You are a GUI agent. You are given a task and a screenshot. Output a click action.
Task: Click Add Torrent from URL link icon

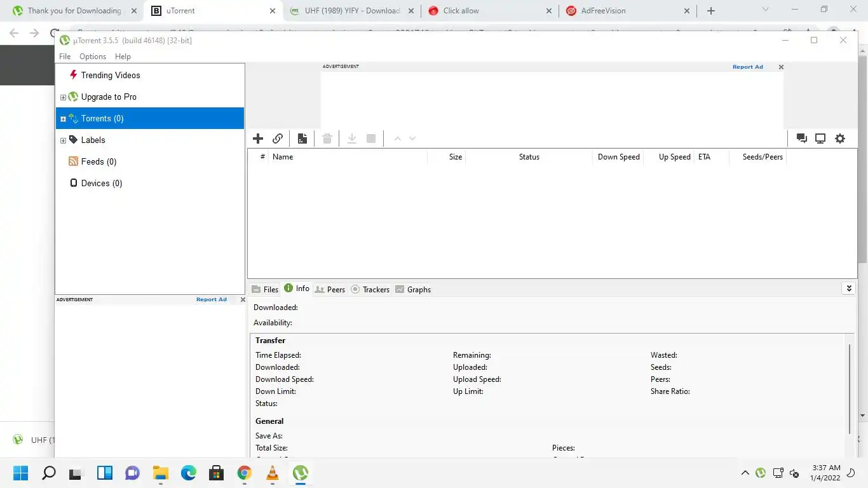pyautogui.click(x=278, y=139)
